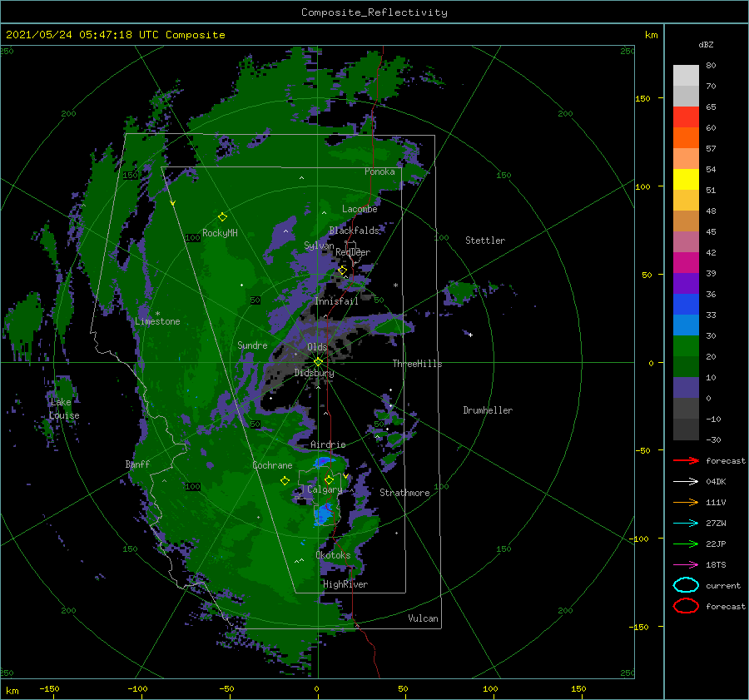The width and height of the screenshot is (749, 700).
Task: Select the yellow diamond marker below RedDeer
Action: 342,271
